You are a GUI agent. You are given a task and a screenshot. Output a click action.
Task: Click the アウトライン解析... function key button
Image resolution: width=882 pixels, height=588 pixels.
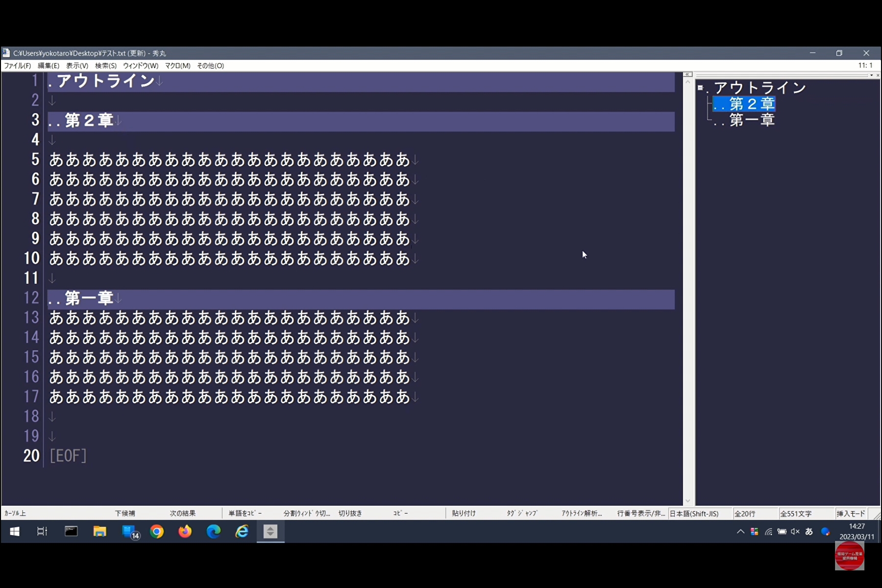(582, 514)
